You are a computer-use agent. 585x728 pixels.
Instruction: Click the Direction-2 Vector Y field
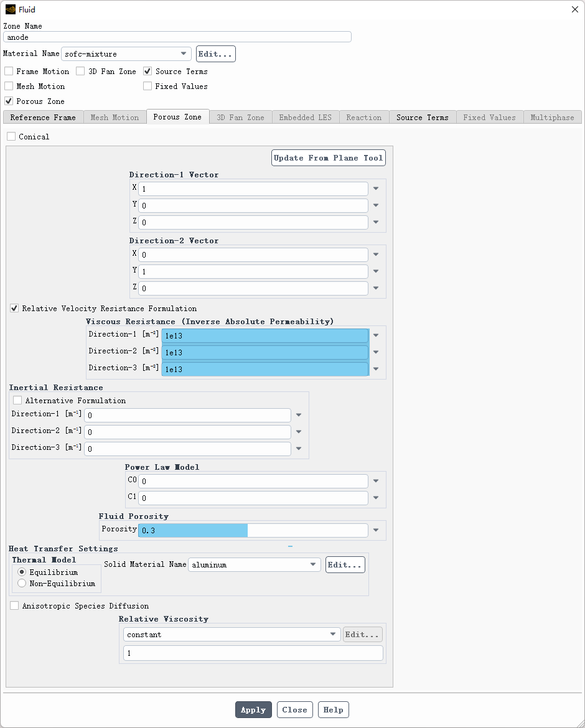click(253, 271)
